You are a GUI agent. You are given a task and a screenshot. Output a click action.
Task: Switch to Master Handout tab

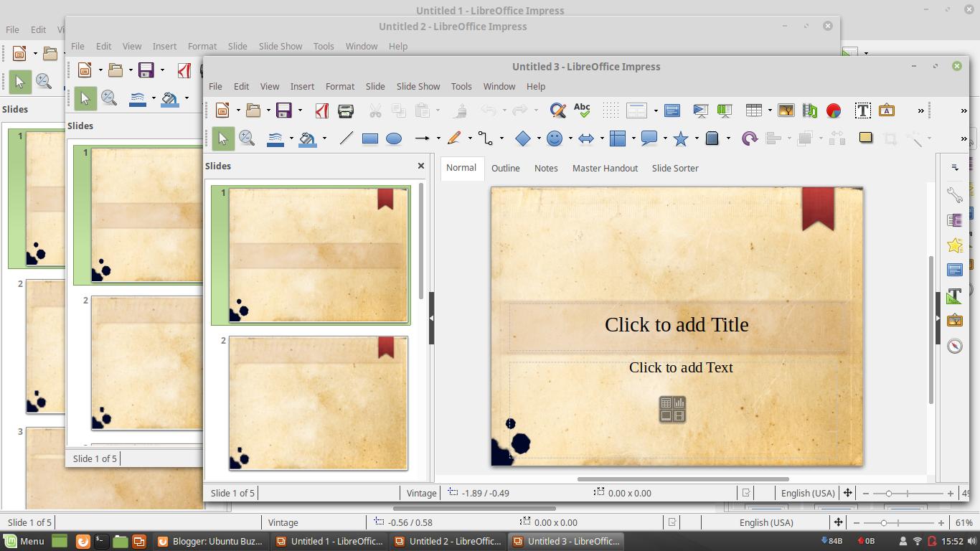[605, 168]
